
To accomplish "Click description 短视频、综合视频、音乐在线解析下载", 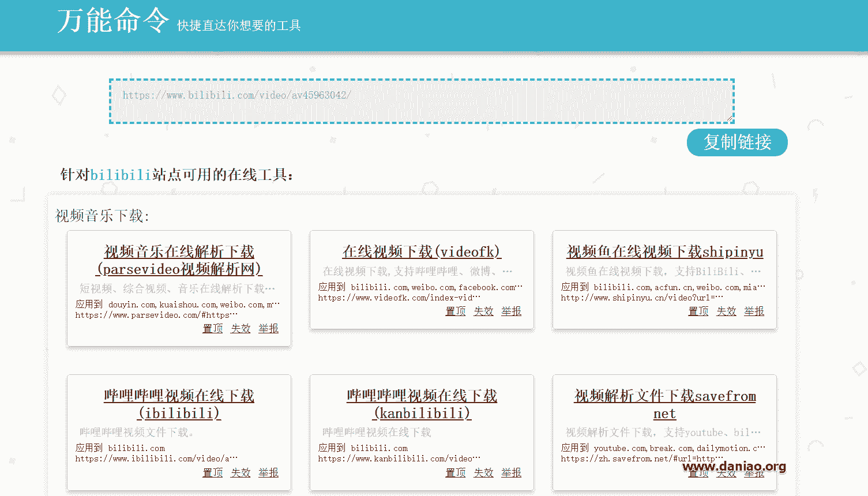I will click(x=178, y=288).
